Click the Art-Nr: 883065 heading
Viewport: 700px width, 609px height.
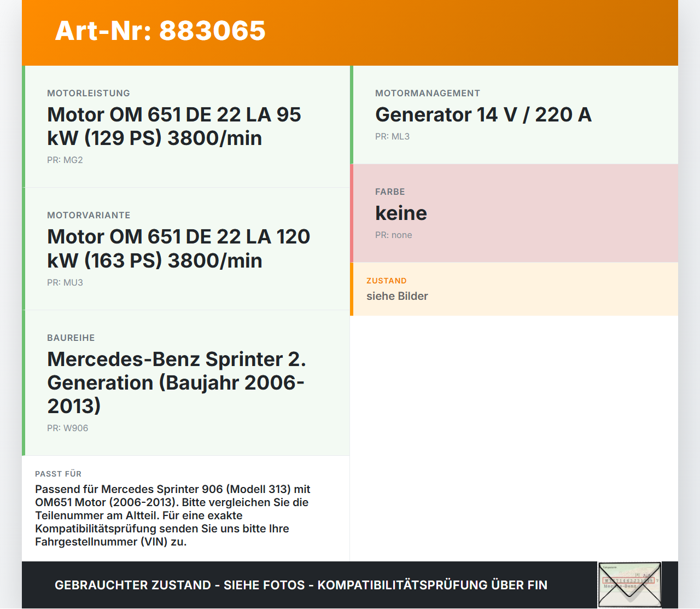[160, 31]
